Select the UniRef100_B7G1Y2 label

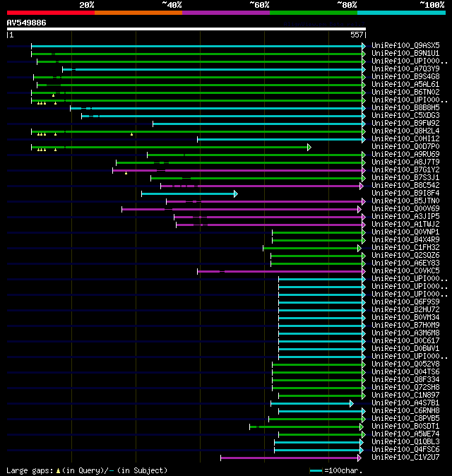point(405,170)
